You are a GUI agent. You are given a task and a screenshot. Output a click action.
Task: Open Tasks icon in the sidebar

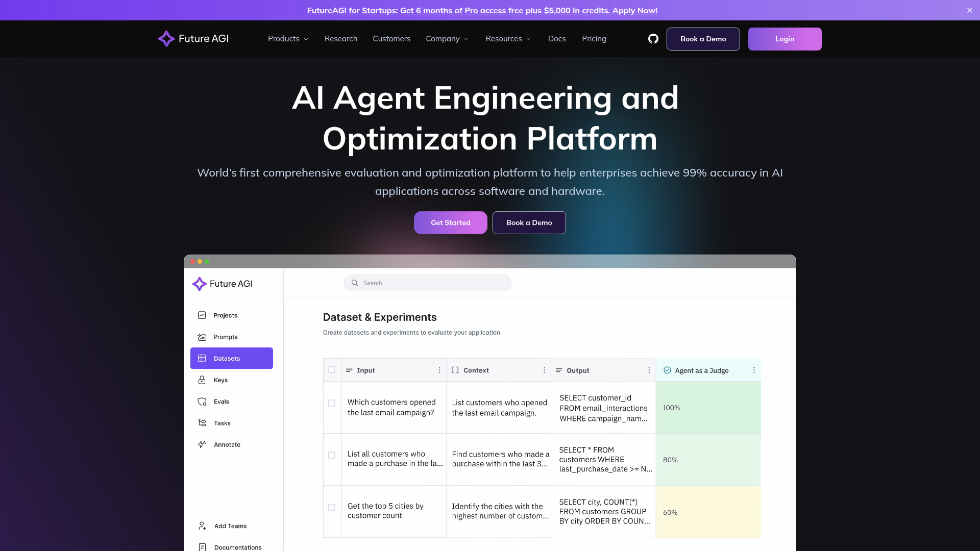pyautogui.click(x=202, y=423)
